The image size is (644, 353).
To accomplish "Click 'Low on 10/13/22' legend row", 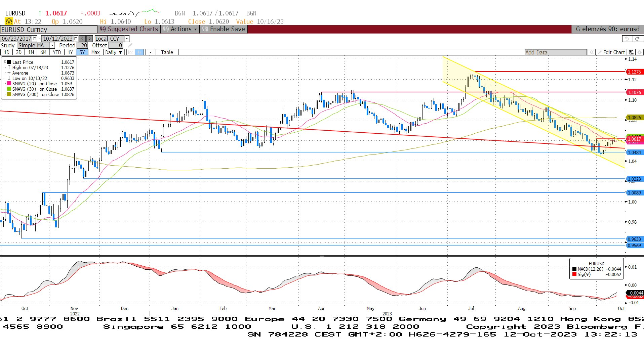I will pos(41,78).
